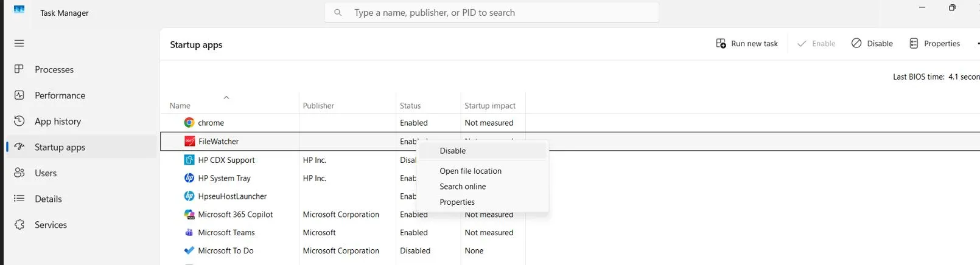Click the Users sidebar icon
The height and width of the screenshot is (265, 980).
point(19,173)
